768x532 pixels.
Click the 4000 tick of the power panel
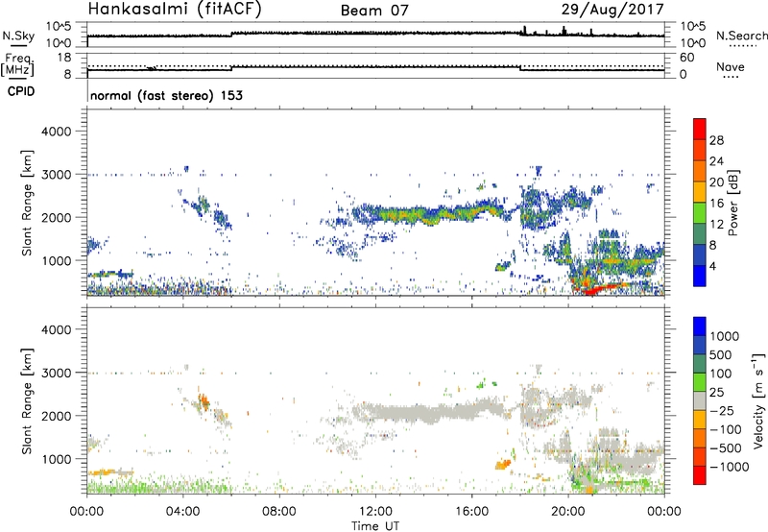pos(56,132)
